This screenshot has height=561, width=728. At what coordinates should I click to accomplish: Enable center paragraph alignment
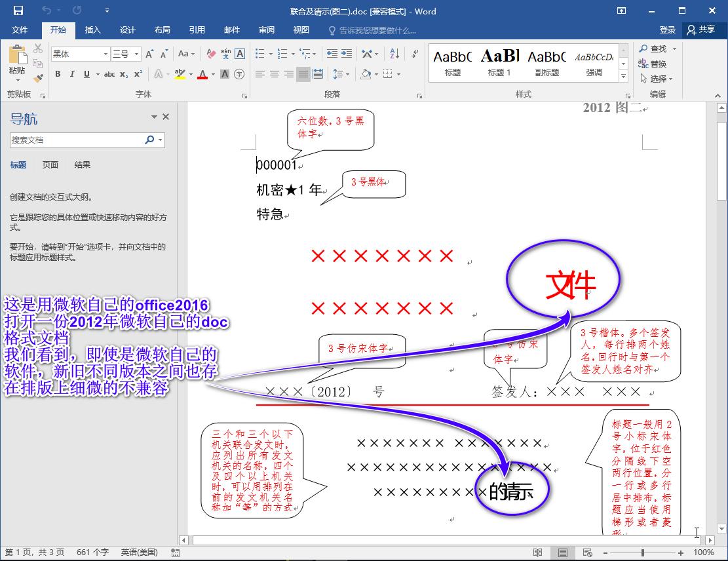point(275,73)
